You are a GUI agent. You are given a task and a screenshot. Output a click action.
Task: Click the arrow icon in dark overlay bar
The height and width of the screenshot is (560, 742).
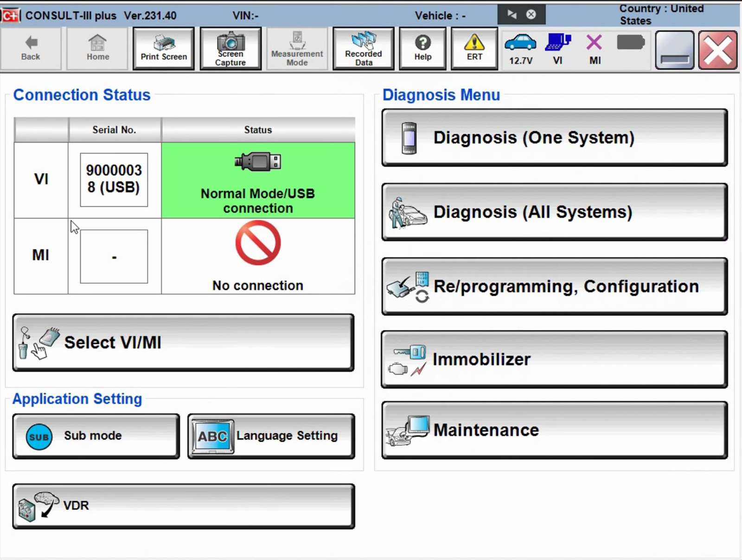click(512, 14)
